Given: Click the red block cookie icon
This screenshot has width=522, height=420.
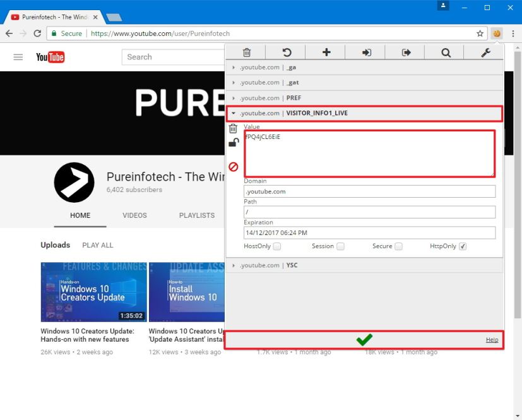Looking at the screenshot, I should point(233,167).
